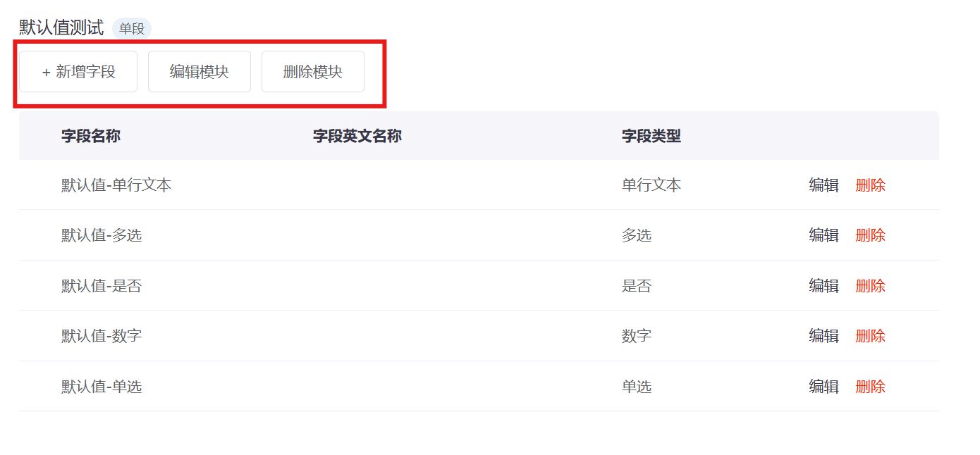This screenshot has width=980, height=455.
Task: Click the 新增字段 button
Action: (x=78, y=72)
